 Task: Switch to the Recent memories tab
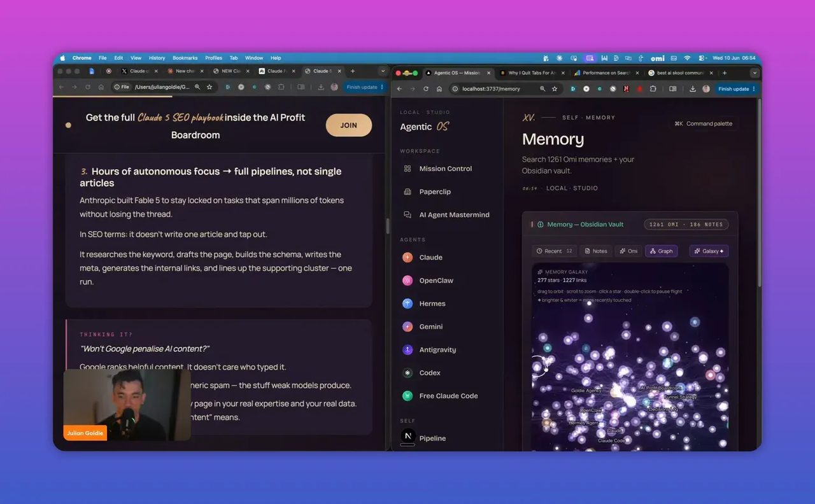pyautogui.click(x=554, y=251)
